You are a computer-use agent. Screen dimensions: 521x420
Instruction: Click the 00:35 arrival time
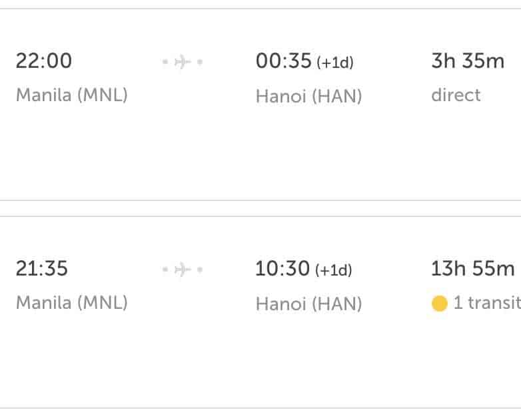(284, 61)
